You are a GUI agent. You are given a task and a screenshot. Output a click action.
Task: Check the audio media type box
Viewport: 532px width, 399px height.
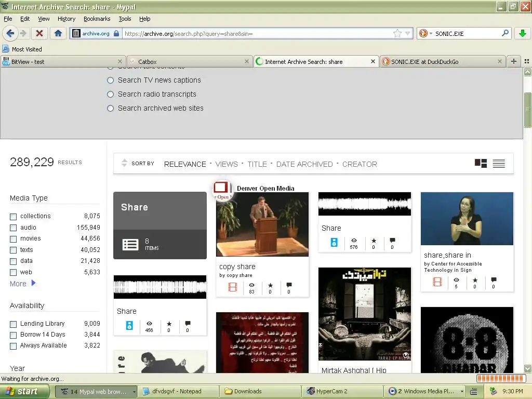point(13,228)
